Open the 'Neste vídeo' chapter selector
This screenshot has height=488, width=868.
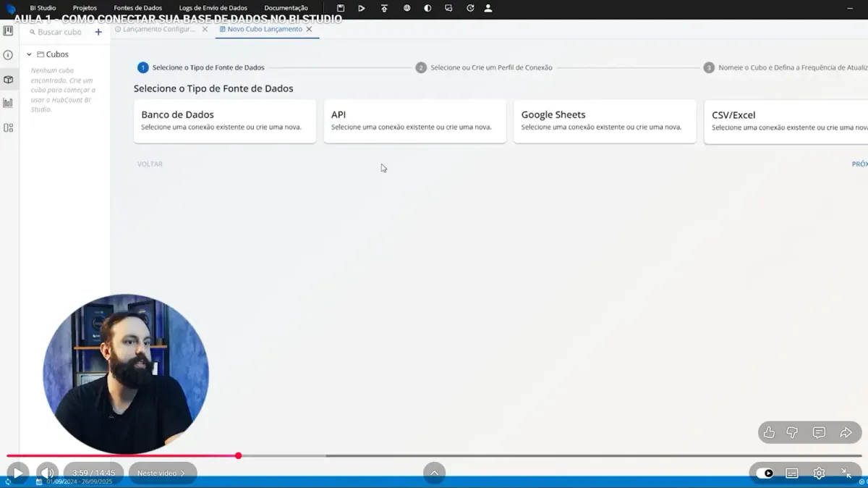click(x=161, y=473)
